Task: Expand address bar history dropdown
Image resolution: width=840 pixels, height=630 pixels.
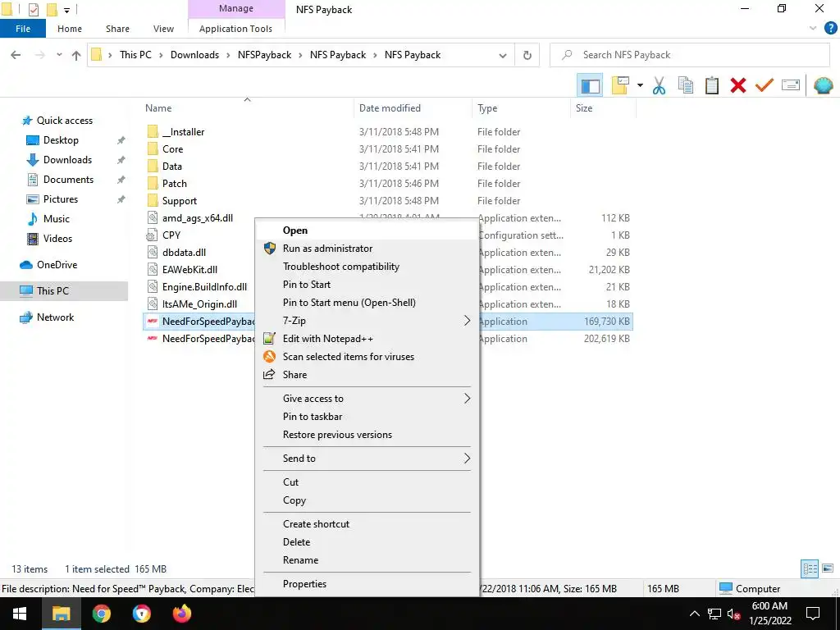Action: click(x=503, y=55)
